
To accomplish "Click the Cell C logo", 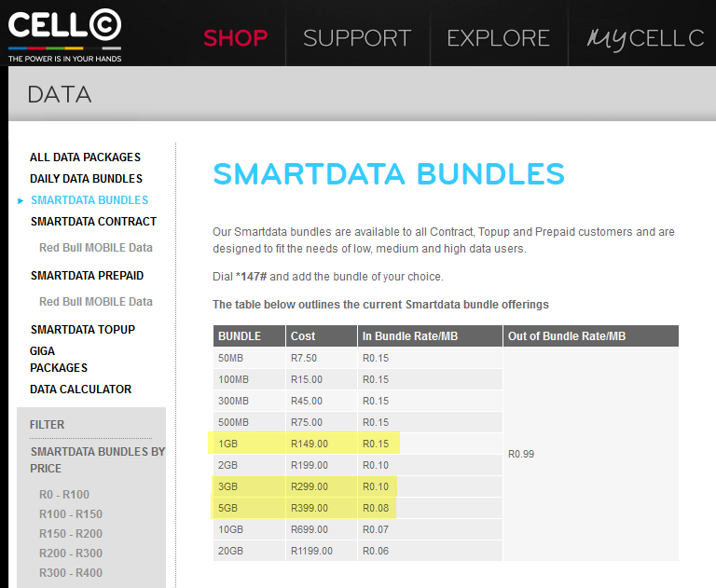I will click(x=65, y=34).
